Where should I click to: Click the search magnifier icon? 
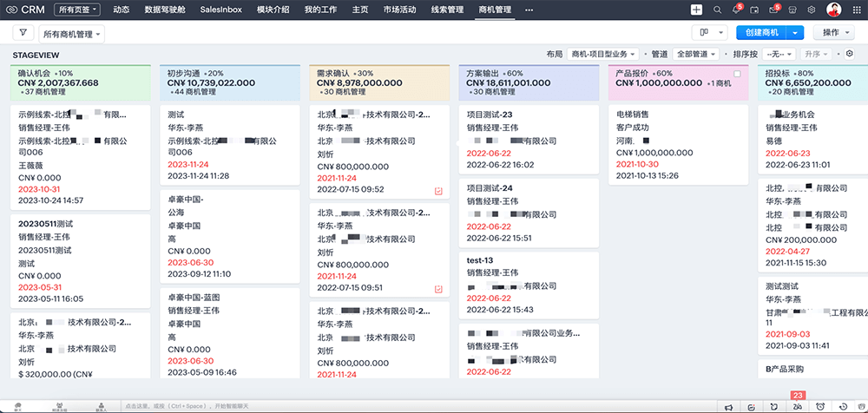(x=717, y=10)
